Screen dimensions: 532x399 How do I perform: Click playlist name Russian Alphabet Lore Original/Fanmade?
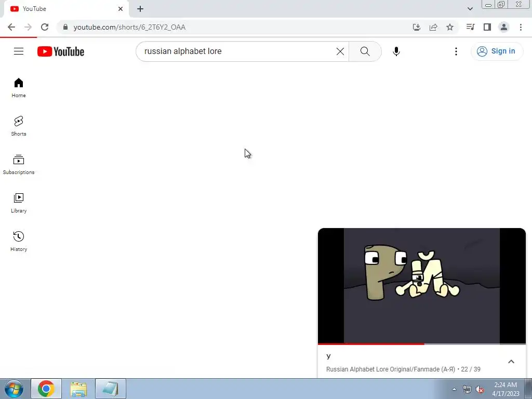coord(391,369)
